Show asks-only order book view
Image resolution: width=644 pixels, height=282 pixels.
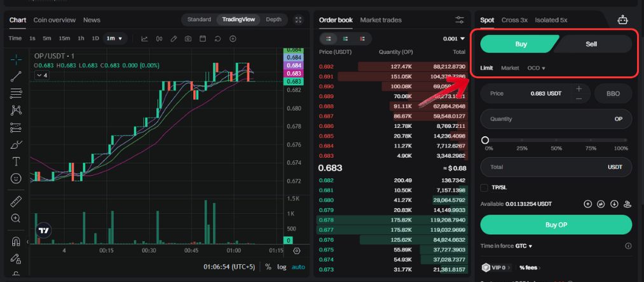pyautogui.click(x=362, y=39)
